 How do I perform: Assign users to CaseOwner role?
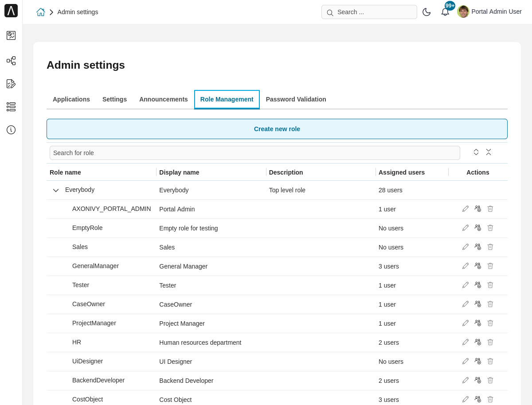click(478, 304)
